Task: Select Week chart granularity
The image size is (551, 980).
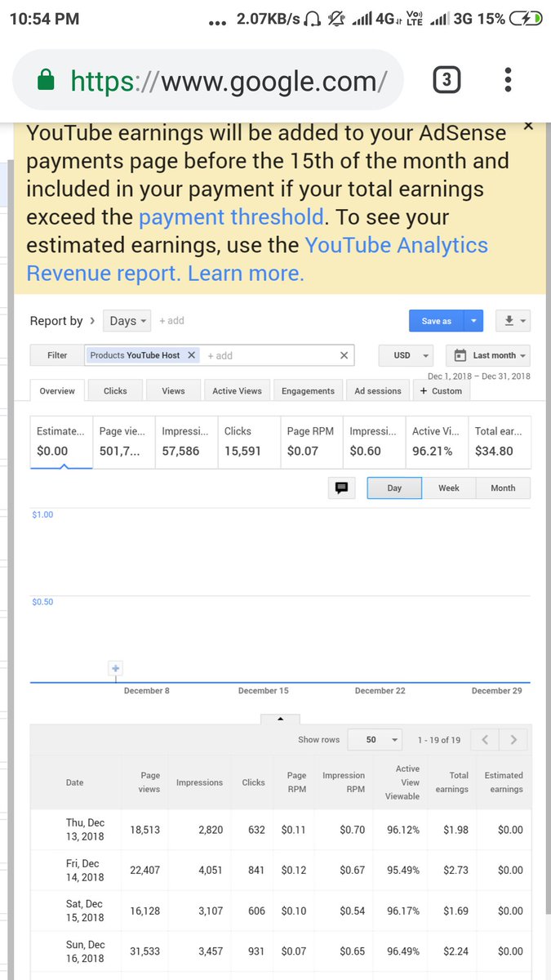Action: tap(449, 488)
